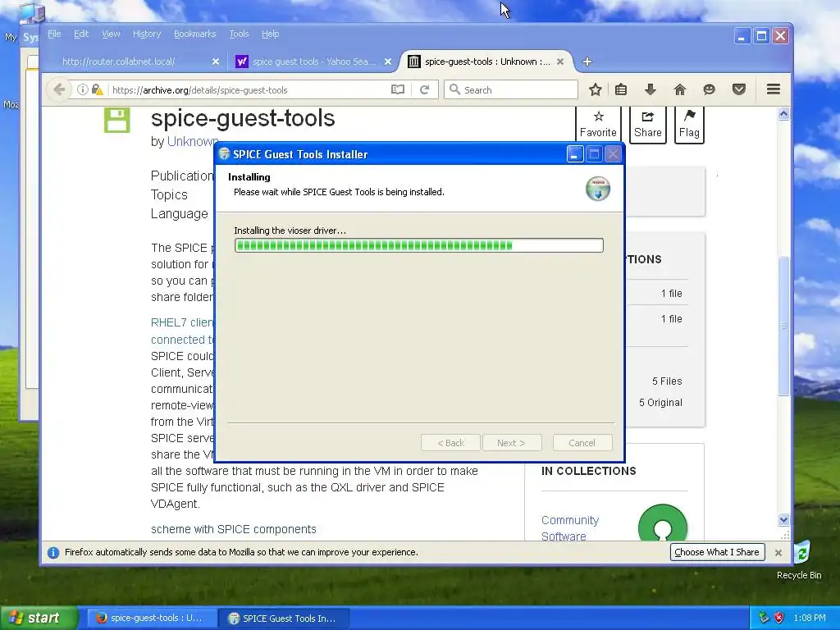
Task: Open the Help menu
Action: [x=271, y=34]
